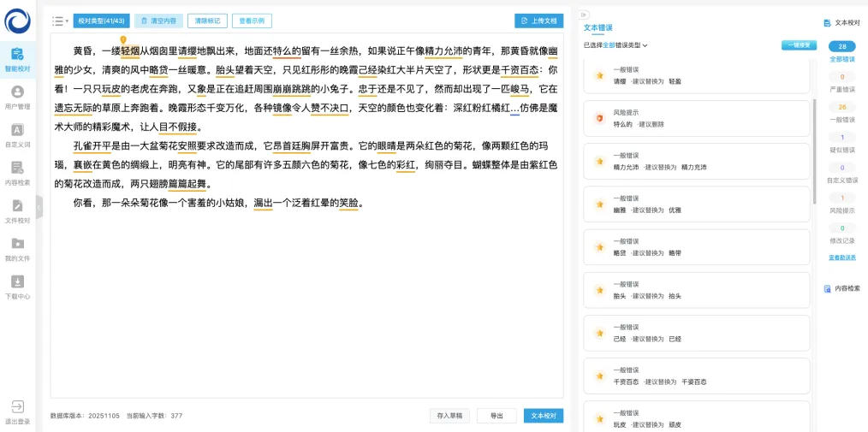Click underlined word 漏出 in last paragraph
The image size is (868, 432).
click(x=263, y=203)
